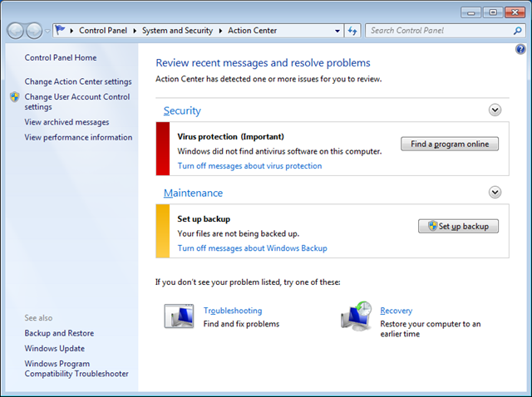Image resolution: width=532 pixels, height=397 pixels.
Task: Click the search magnifier icon
Action: click(x=517, y=31)
